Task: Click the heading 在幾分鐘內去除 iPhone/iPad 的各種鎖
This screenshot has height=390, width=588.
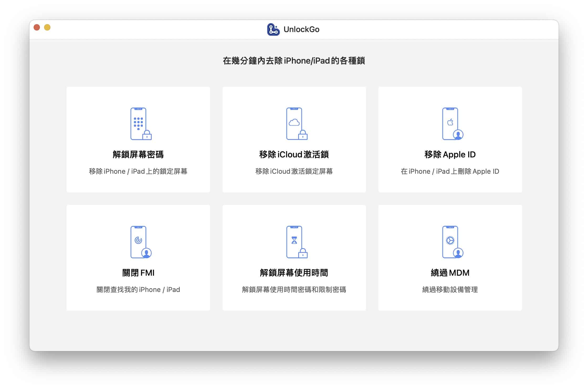Action: point(294,61)
